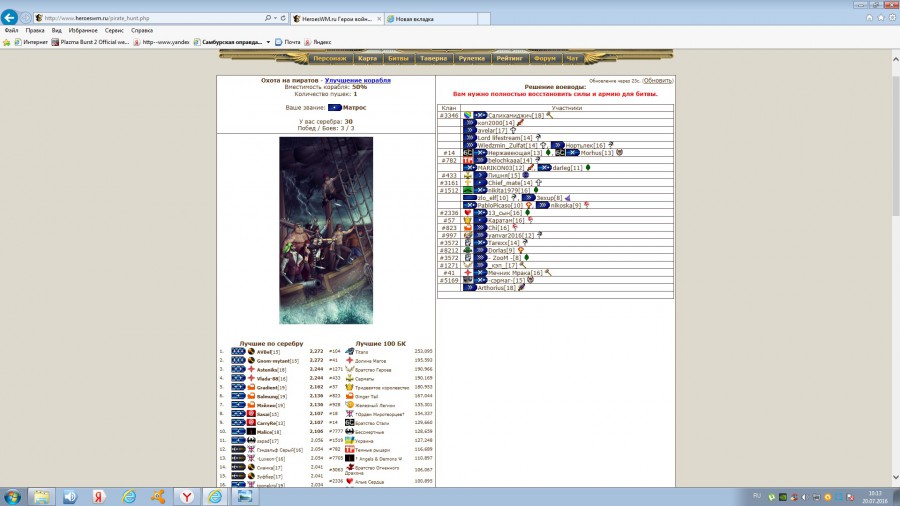Open player Lord lifestream[14] profile
This screenshot has height=506, width=900.
(505, 138)
